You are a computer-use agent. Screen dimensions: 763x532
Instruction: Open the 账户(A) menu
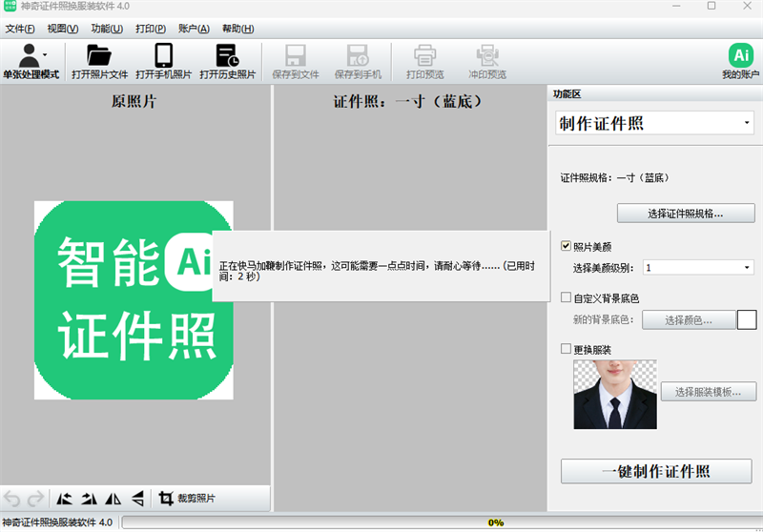194,29
